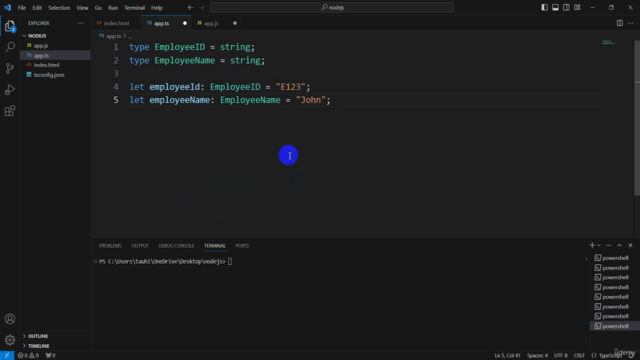Go back with the navigation arrow
The height and width of the screenshot is (360, 640).
click(x=190, y=7)
